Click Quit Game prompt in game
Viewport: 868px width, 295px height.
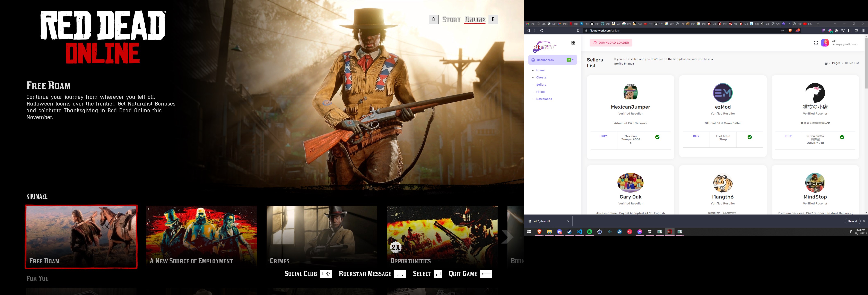click(470, 274)
